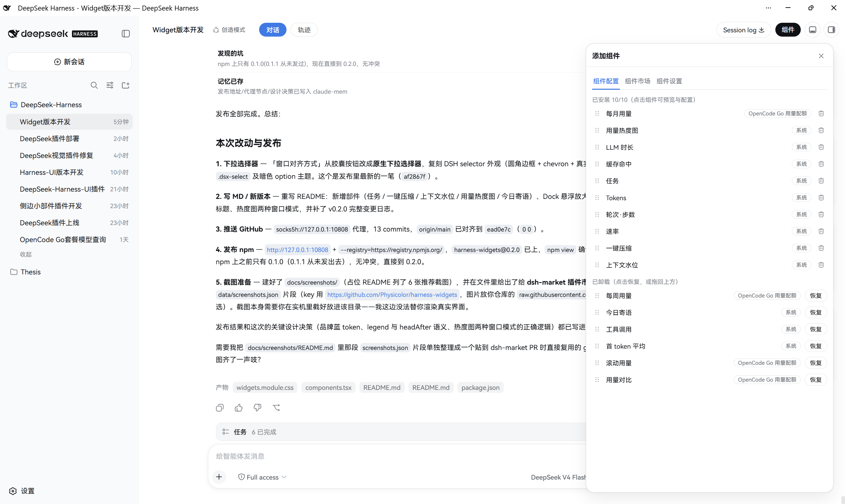Collapse session list with 收起
This screenshot has height=504, width=845.
point(25,254)
